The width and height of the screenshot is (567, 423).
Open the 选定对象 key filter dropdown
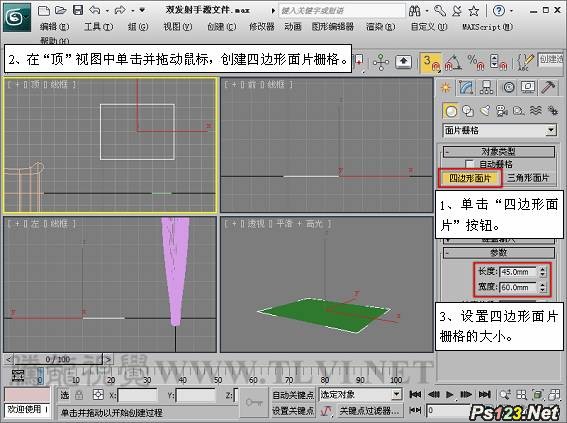tap(397, 394)
